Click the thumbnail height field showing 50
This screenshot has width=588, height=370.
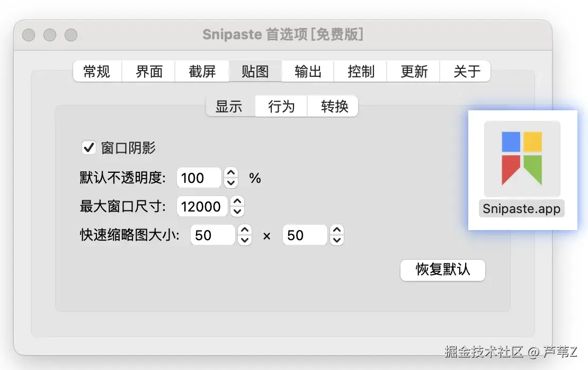click(305, 235)
